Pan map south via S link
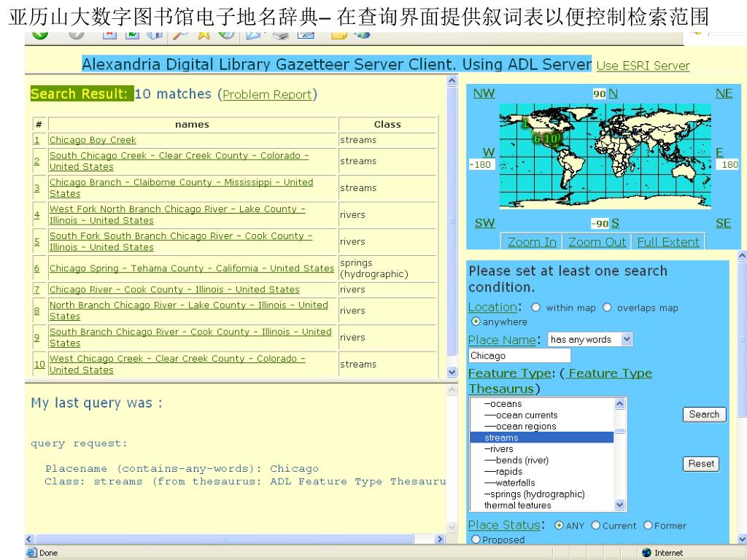The width and height of the screenshot is (747, 560). point(615,223)
